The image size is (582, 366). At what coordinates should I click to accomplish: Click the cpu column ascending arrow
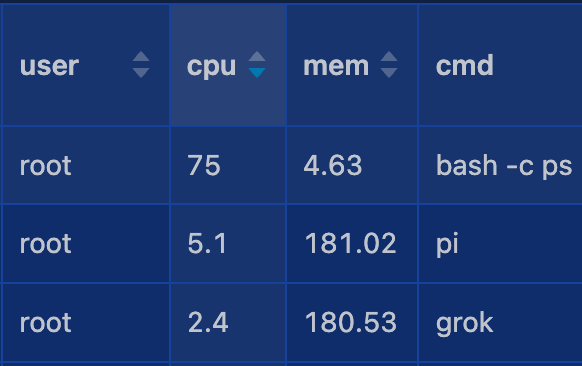click(257, 57)
